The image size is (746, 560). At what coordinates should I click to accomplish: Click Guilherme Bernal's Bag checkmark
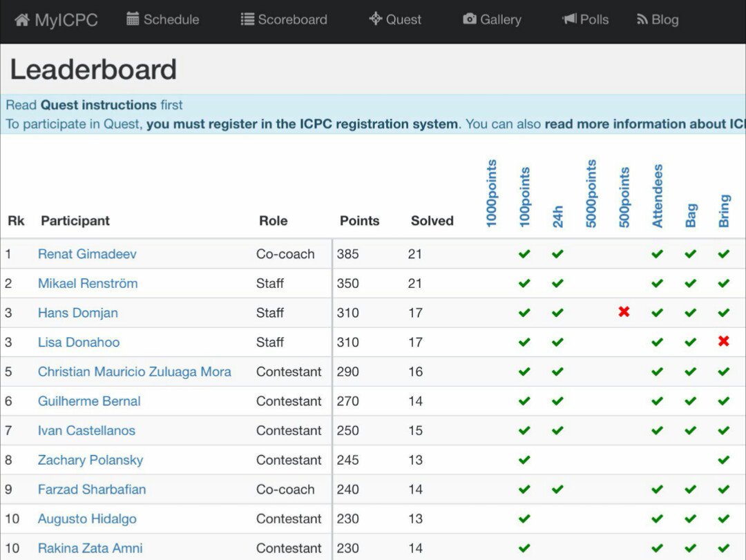point(690,401)
